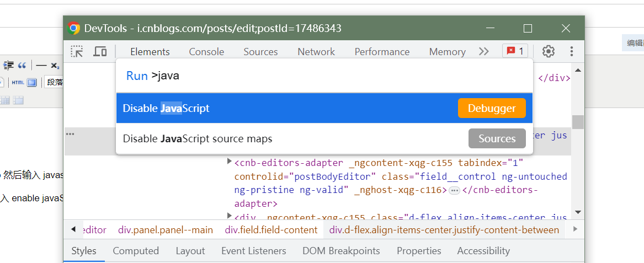This screenshot has width=644, height=263.
Task: Select the truncated 'editor' breadcrumb
Action: (94, 230)
